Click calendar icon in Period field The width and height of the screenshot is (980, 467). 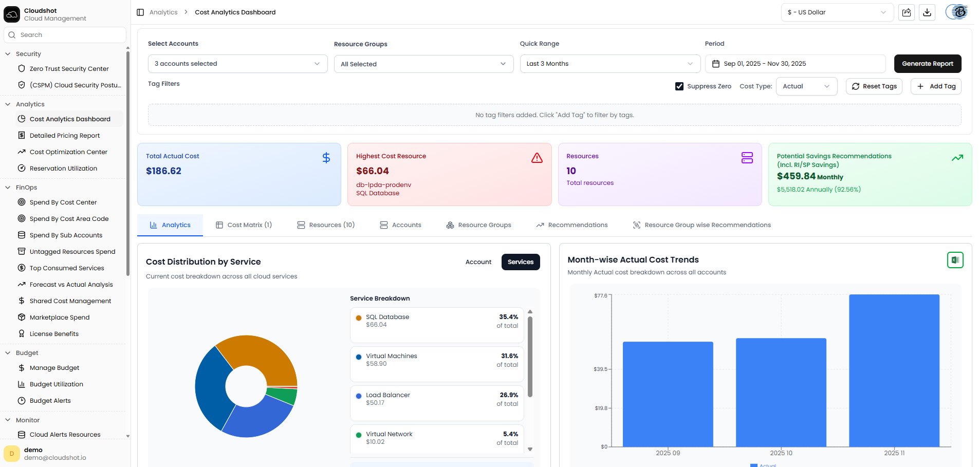(x=716, y=64)
